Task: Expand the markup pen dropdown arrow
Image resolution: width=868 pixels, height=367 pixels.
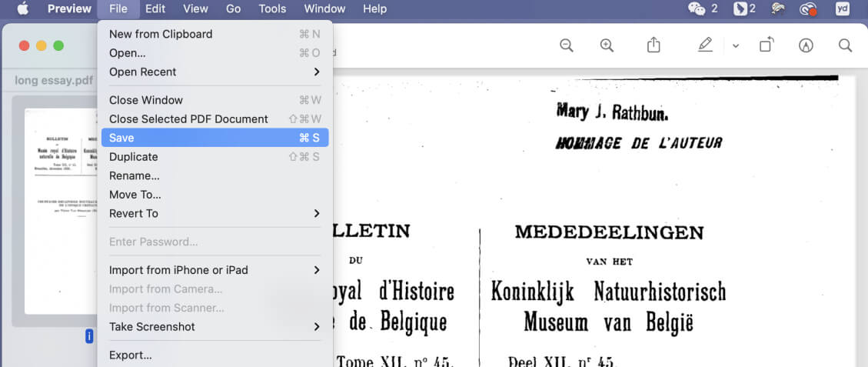Action: point(735,46)
